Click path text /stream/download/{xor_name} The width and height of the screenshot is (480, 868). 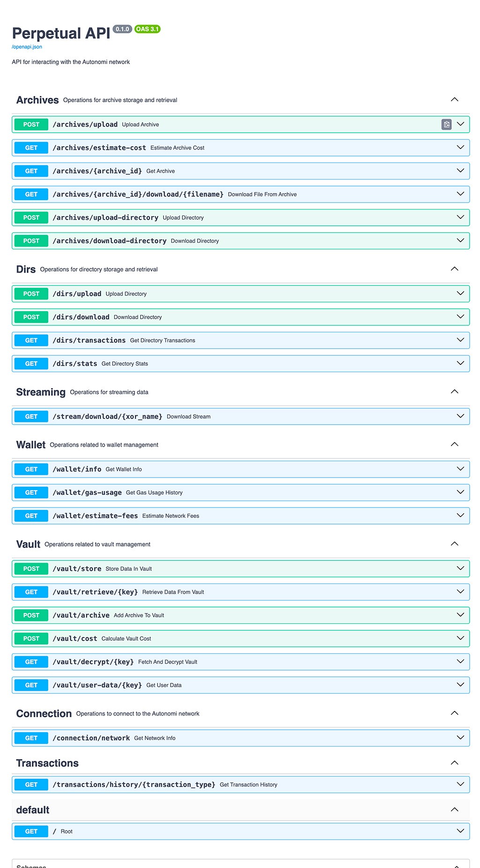(107, 416)
